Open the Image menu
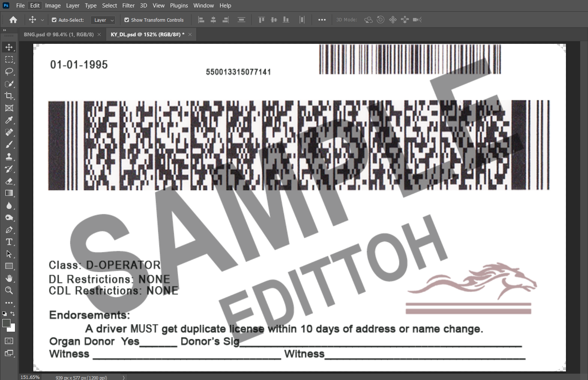 (x=53, y=6)
